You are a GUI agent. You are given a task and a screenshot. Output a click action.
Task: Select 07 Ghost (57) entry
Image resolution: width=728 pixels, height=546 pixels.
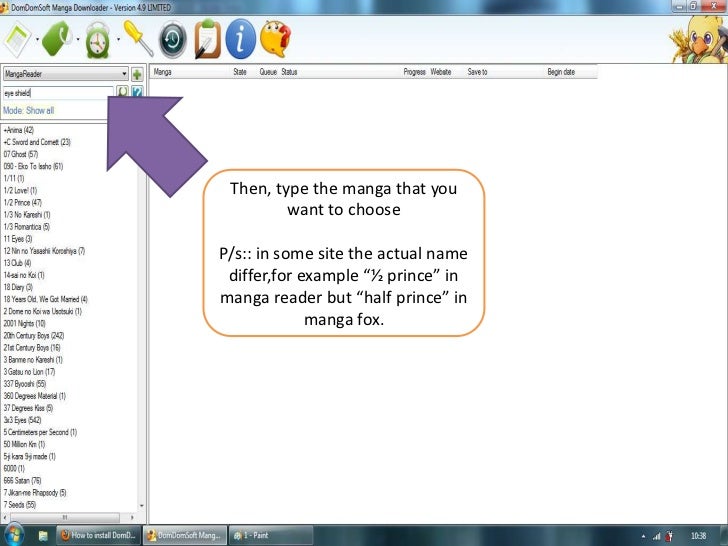click(21, 154)
